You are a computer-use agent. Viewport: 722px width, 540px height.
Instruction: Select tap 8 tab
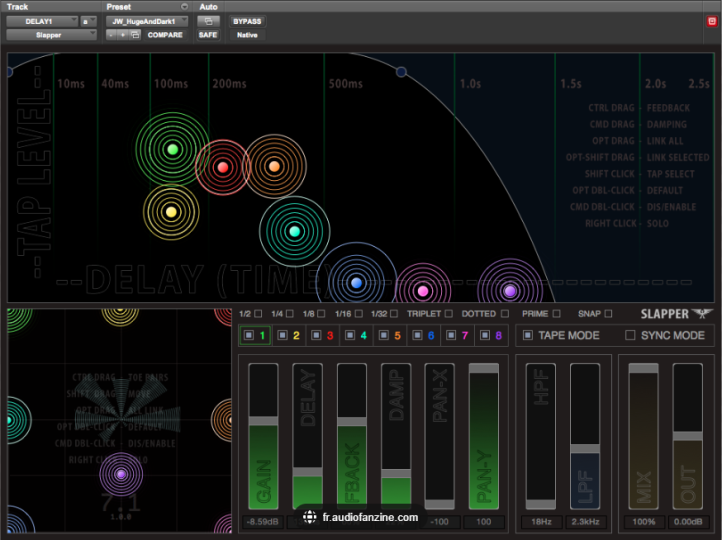point(491,336)
